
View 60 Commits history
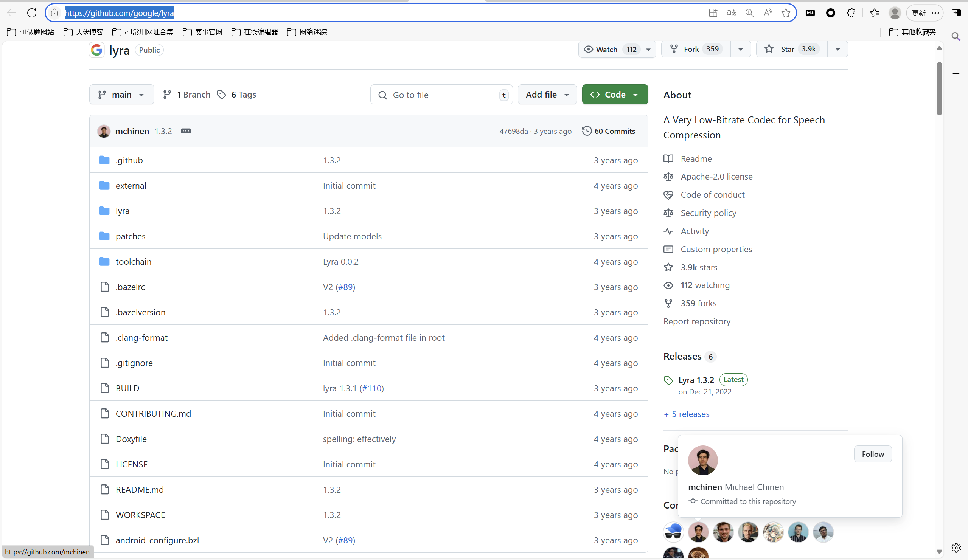pos(609,131)
